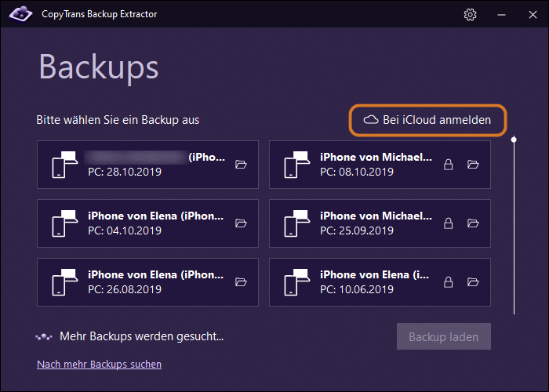549x392 pixels.
Task: Open folder of the 28.10.2019 backup
Action: (241, 164)
